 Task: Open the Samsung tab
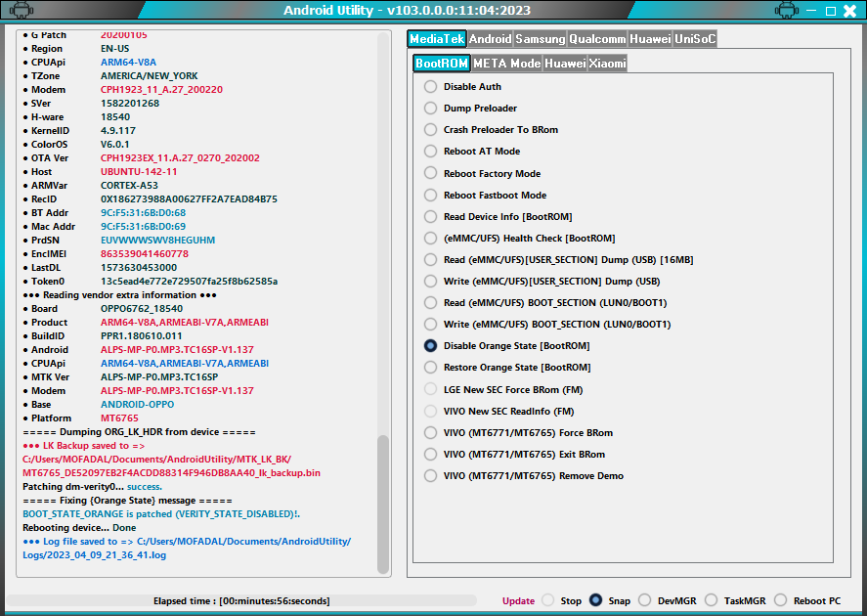541,39
